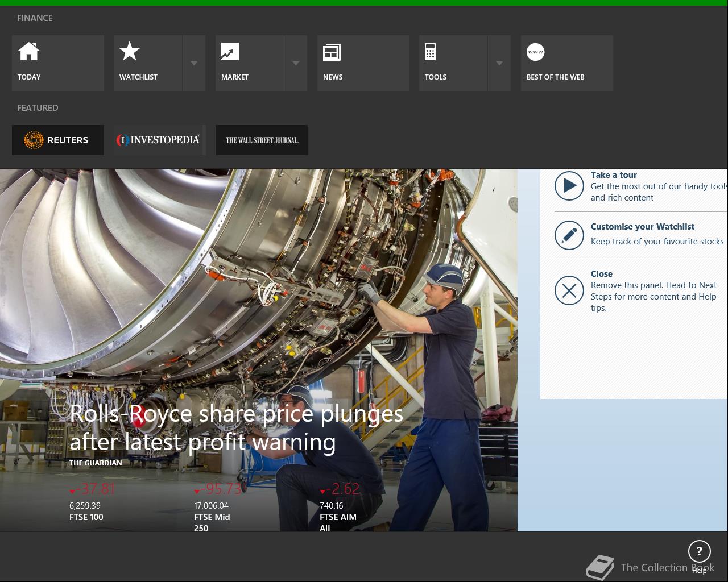Expand the Tools dropdown arrow

pyautogui.click(x=499, y=63)
